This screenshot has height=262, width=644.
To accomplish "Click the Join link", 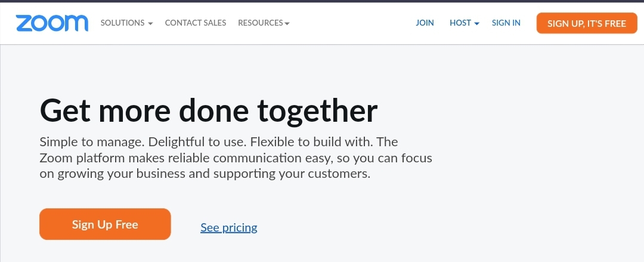I will (x=425, y=23).
